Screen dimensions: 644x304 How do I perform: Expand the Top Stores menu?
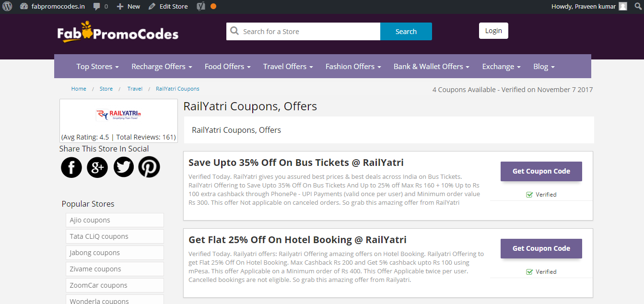(x=97, y=66)
